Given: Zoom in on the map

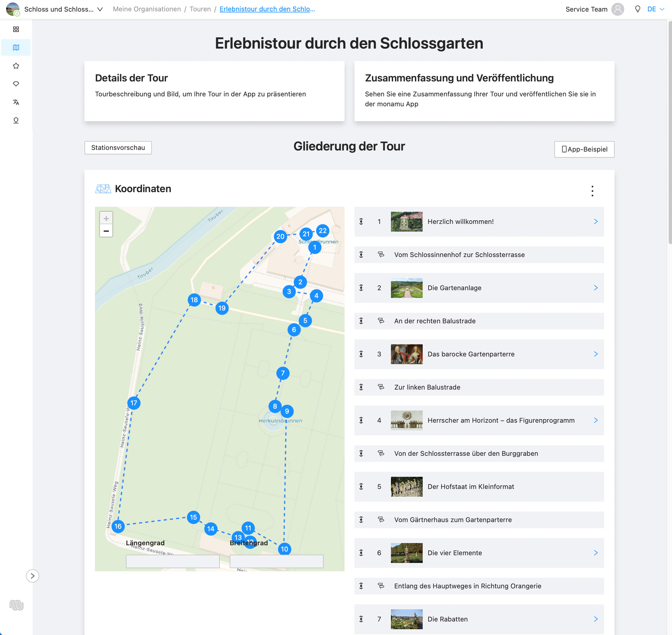Looking at the screenshot, I should tap(106, 218).
